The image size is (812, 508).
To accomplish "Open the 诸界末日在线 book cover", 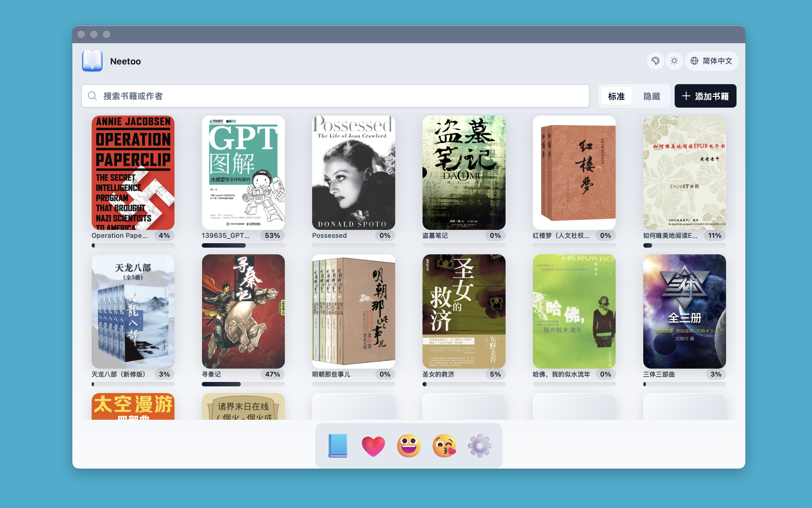I will tap(243, 406).
